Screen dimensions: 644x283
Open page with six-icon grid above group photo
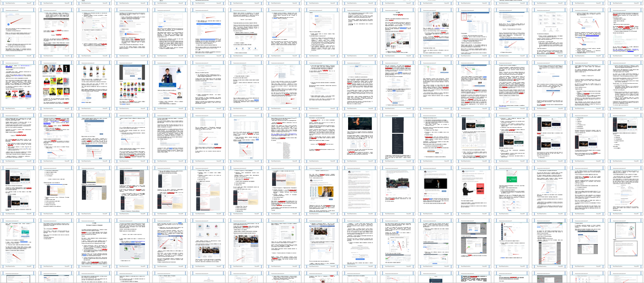coord(208,243)
